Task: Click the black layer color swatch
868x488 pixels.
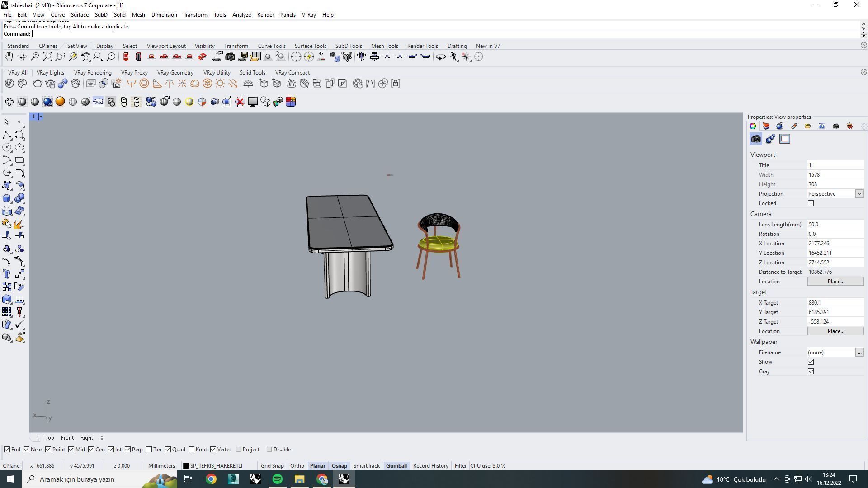Action: (186, 466)
